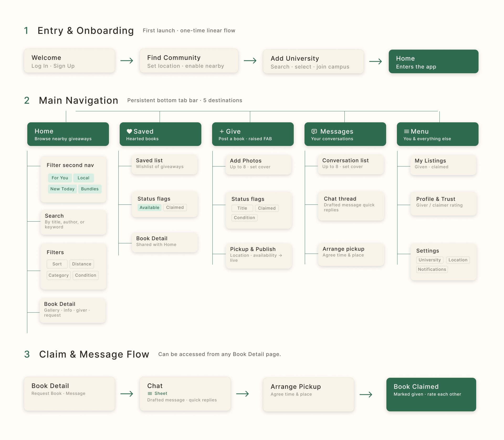Open the Profile & Trust card
The width and height of the screenshot is (504, 440).
tap(443, 204)
